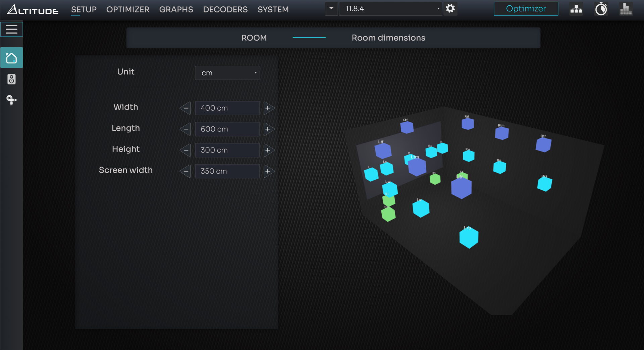Open the hamburger menu in sidebar
This screenshot has width=644, height=350.
coord(11,29)
